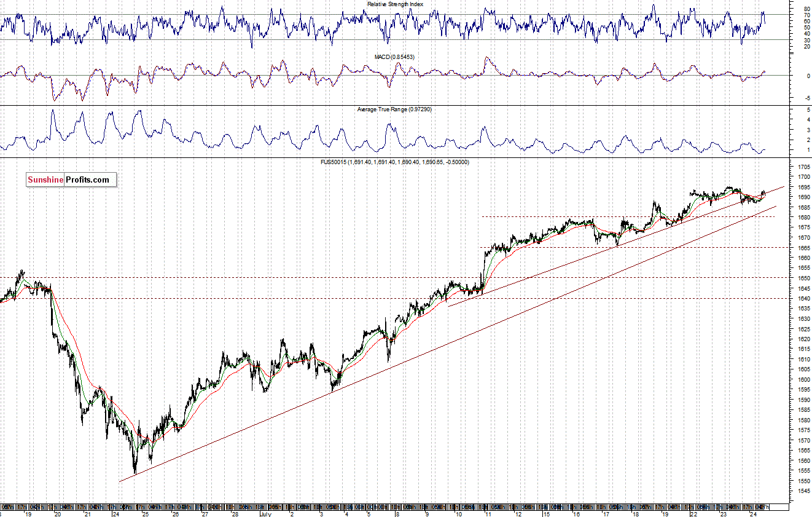
Task: Click the Relative Strength Index panel title
Action: pos(395,4)
